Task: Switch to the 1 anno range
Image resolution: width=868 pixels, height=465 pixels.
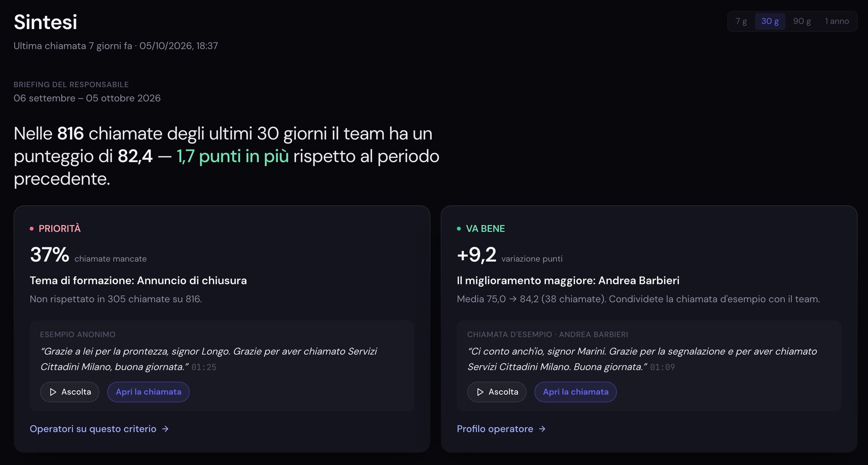Action: (837, 21)
